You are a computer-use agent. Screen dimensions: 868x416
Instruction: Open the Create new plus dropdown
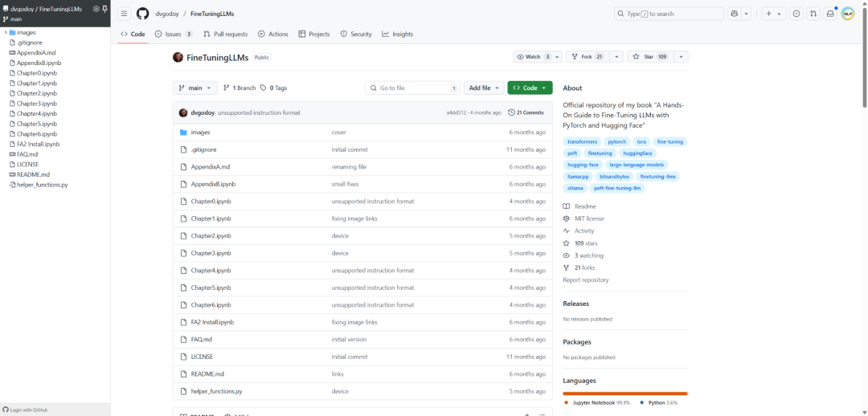tap(774, 14)
